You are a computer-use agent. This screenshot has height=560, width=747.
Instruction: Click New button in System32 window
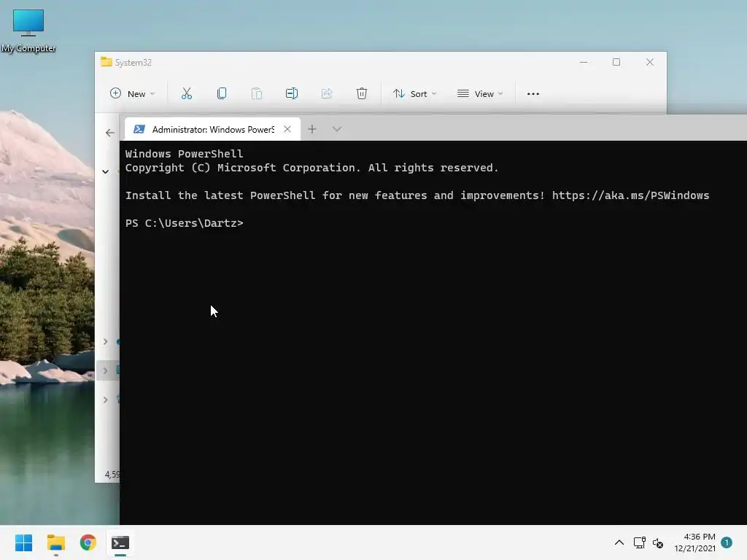click(133, 94)
